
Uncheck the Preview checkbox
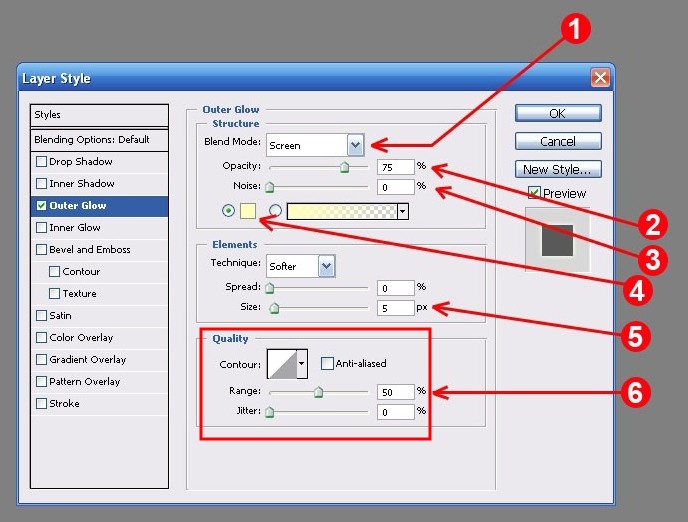tap(534, 193)
